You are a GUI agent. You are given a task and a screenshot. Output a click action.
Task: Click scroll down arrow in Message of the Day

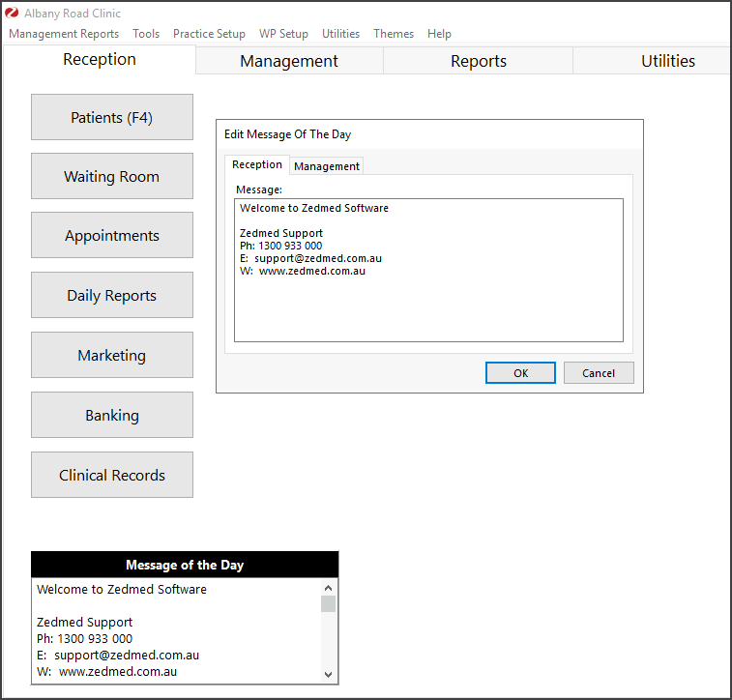pyautogui.click(x=328, y=674)
